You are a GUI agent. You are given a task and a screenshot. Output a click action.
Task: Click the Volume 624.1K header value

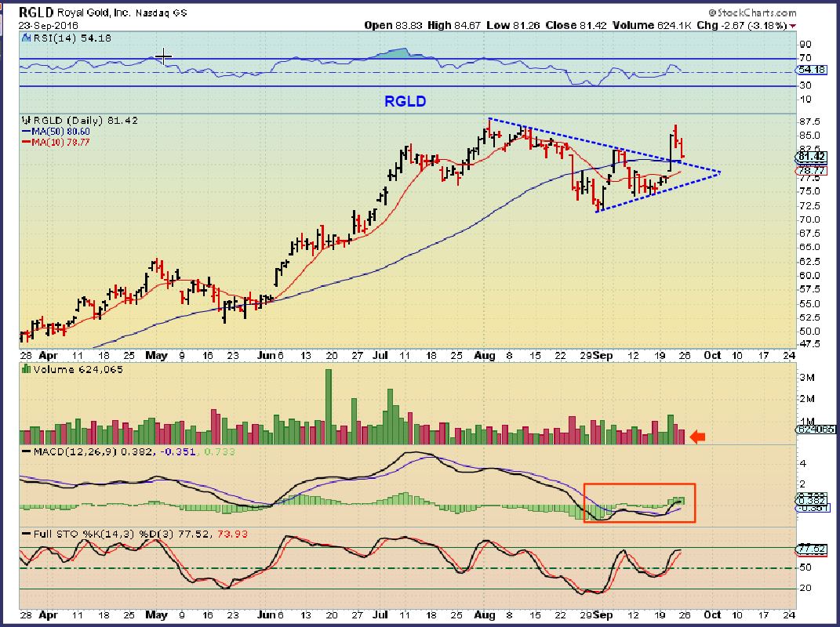point(652,25)
